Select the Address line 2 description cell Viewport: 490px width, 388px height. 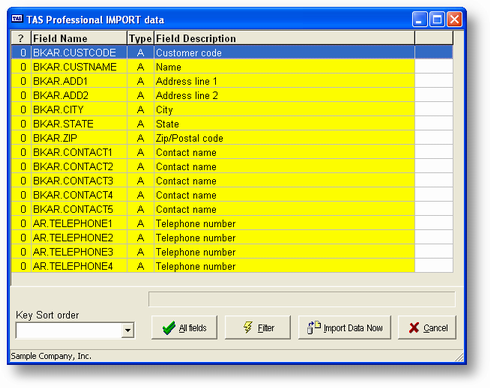[x=284, y=96]
